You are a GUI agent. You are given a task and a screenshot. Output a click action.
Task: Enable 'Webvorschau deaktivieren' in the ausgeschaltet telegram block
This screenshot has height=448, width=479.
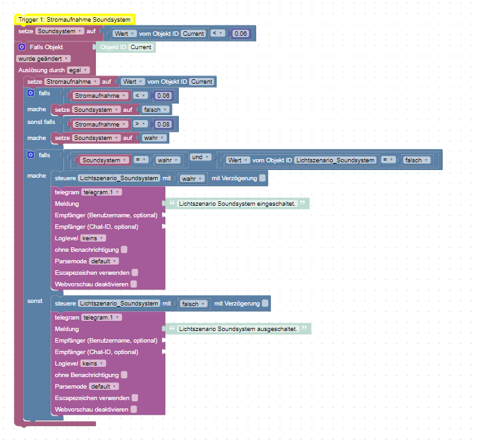pyautogui.click(x=133, y=410)
